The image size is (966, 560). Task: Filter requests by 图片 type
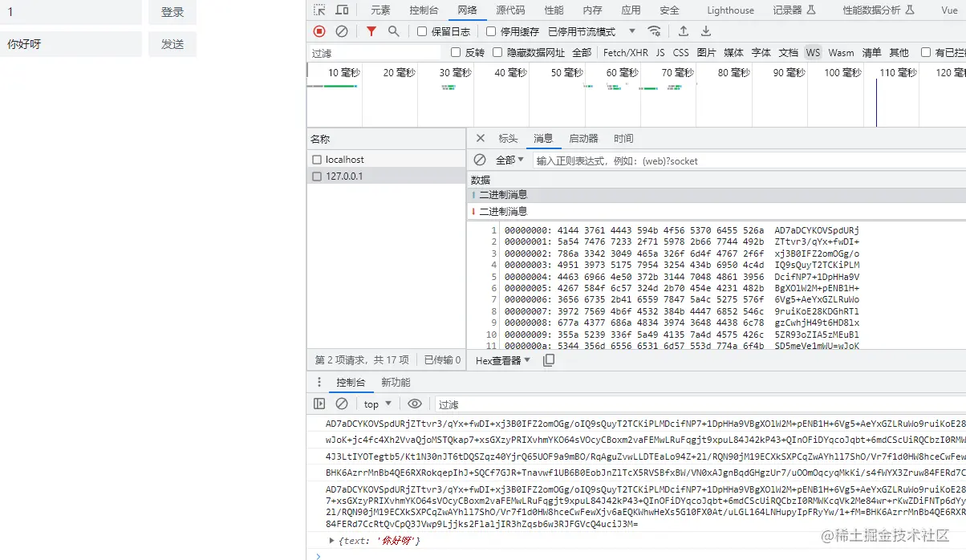click(x=706, y=52)
